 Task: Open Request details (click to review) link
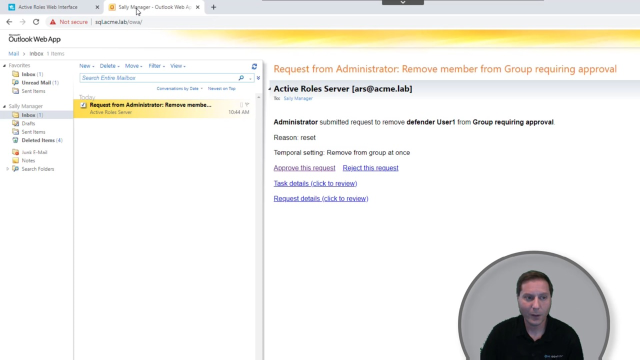321,198
